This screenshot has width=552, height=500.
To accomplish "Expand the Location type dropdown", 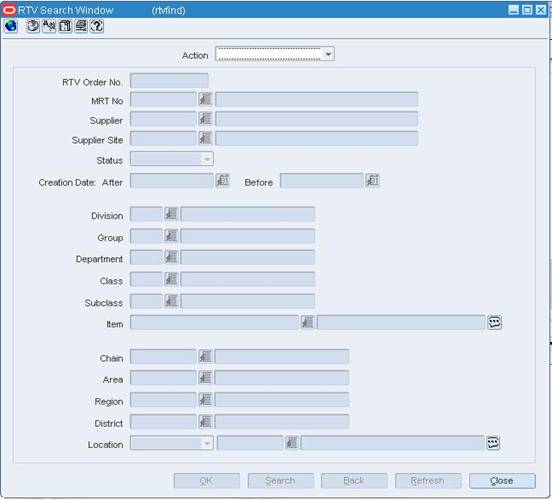I will click(207, 443).
